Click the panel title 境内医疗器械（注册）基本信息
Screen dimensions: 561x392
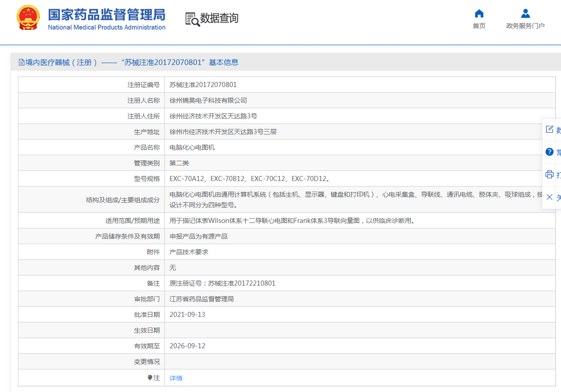[132, 62]
